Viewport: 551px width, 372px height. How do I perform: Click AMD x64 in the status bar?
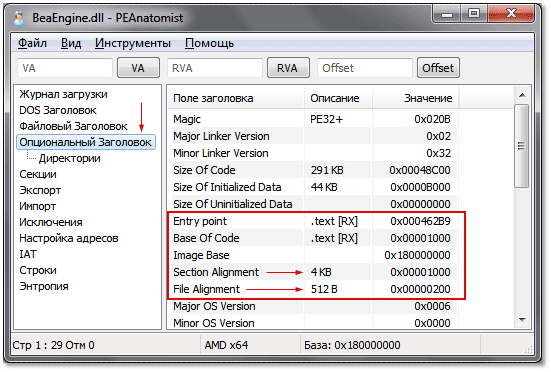226,345
